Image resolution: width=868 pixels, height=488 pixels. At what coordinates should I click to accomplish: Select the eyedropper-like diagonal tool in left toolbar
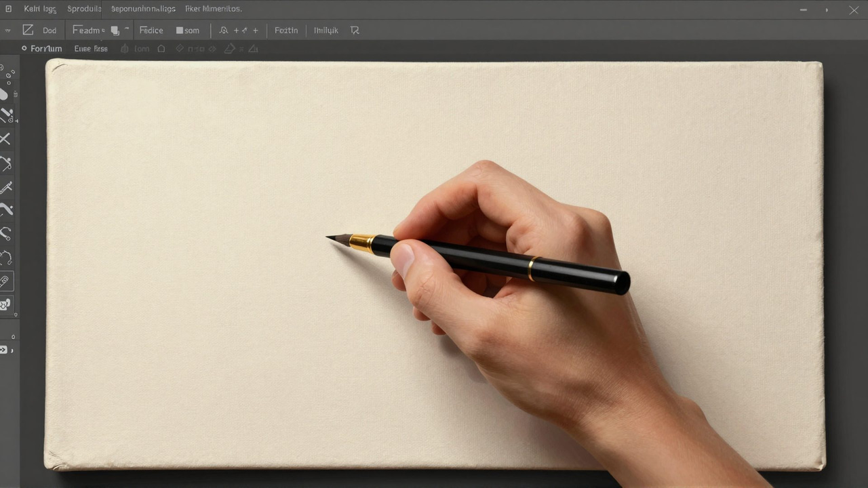coord(6,187)
